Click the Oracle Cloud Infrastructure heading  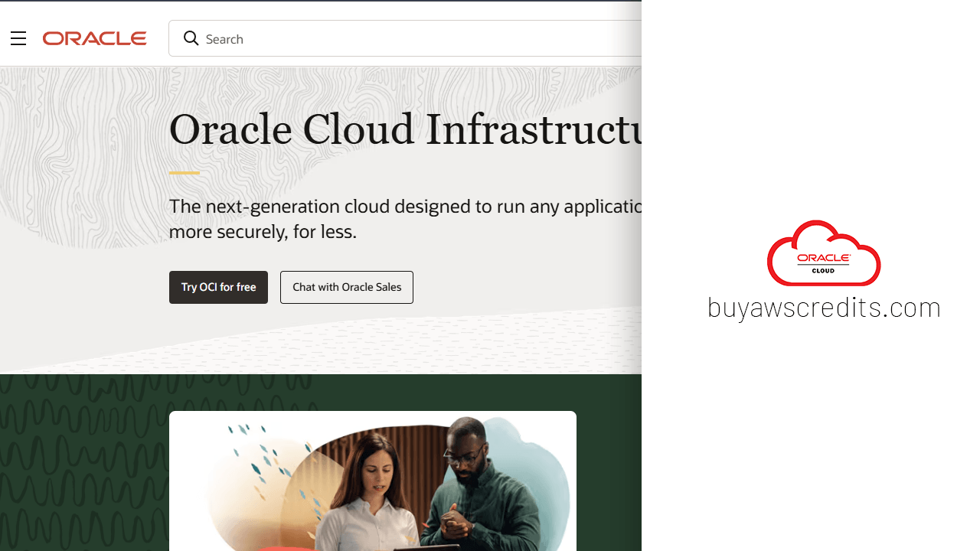[405, 129]
